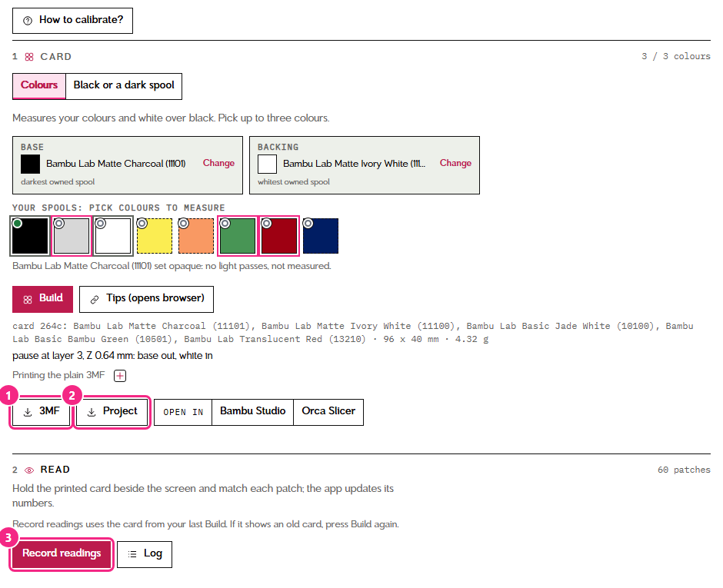Select the green spool tile

tap(238, 236)
